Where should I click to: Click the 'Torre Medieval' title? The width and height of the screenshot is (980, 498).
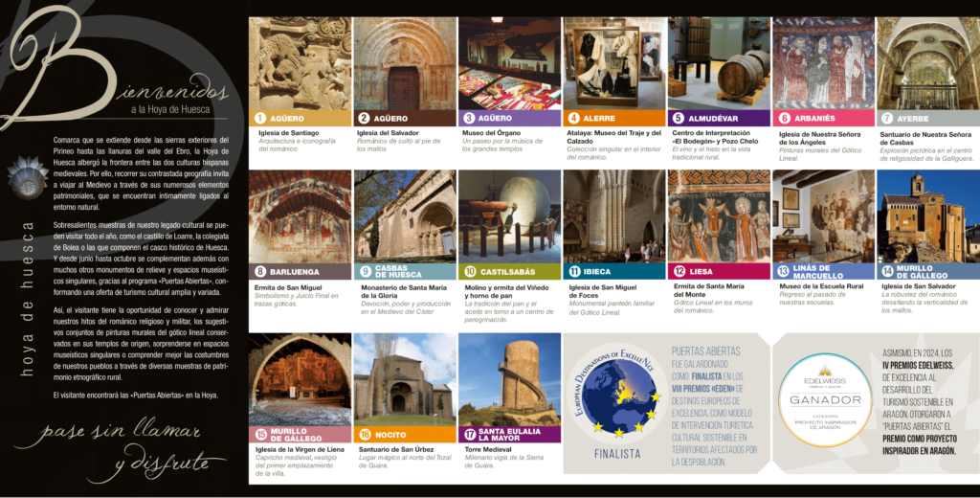click(x=487, y=450)
